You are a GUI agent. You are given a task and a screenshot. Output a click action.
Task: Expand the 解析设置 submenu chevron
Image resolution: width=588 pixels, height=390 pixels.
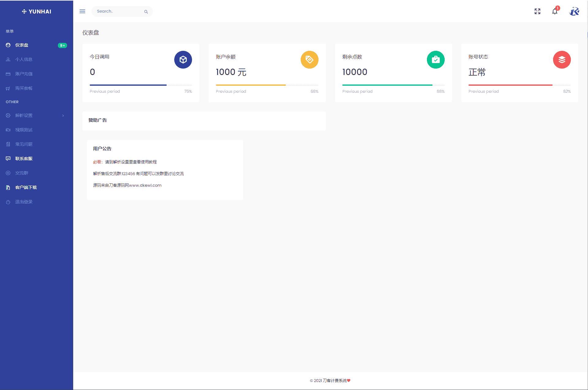(x=63, y=115)
